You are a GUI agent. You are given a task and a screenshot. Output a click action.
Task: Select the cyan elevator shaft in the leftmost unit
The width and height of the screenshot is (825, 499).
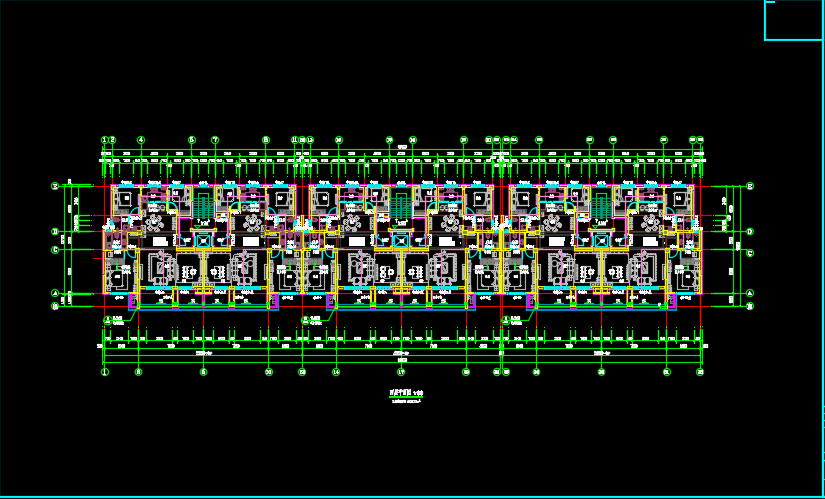[204, 240]
